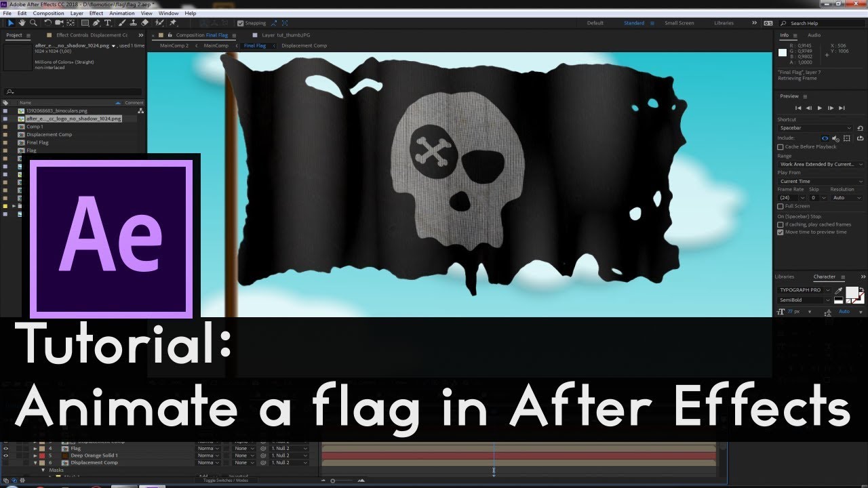Select the Standard workspace
Viewport: 868px width, 488px height.
tap(634, 23)
